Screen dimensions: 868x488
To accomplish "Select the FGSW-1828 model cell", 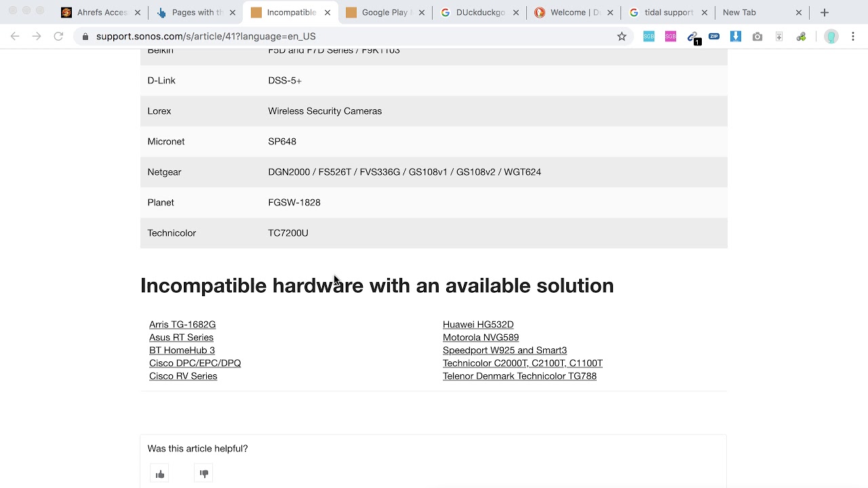I will click(x=294, y=203).
